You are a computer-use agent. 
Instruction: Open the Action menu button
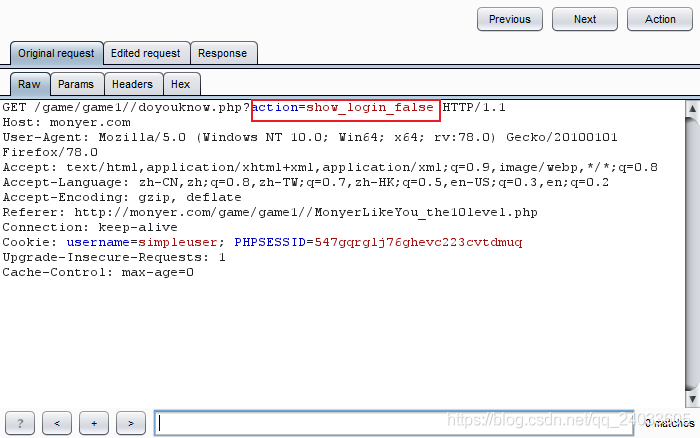(660, 19)
